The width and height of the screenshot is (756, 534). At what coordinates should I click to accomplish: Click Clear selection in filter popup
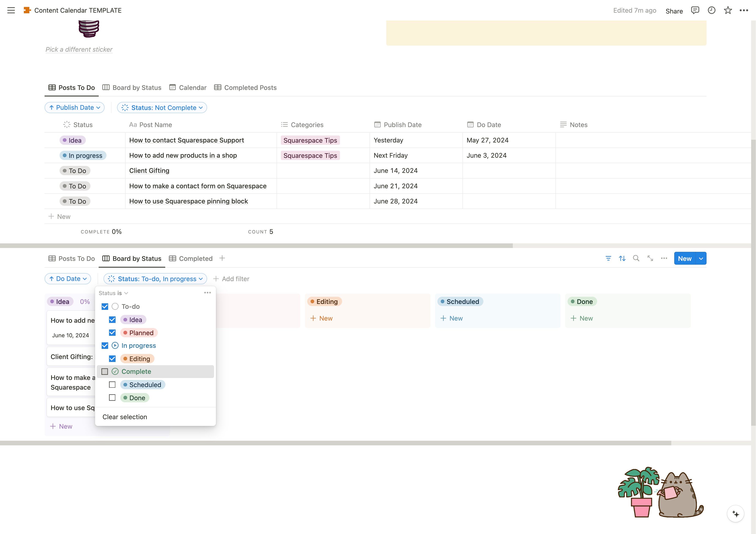[125, 417]
